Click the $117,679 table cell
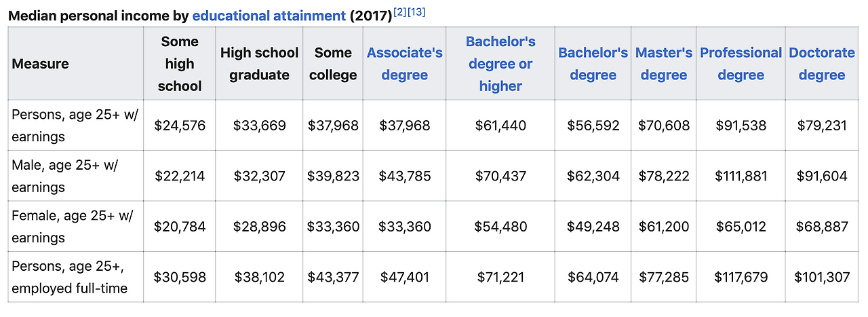This screenshot has height=317, width=868. click(741, 277)
